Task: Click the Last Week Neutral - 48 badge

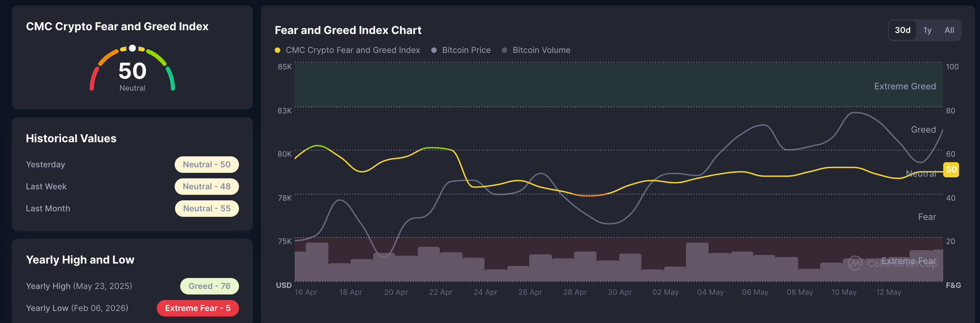Action: [x=207, y=187]
